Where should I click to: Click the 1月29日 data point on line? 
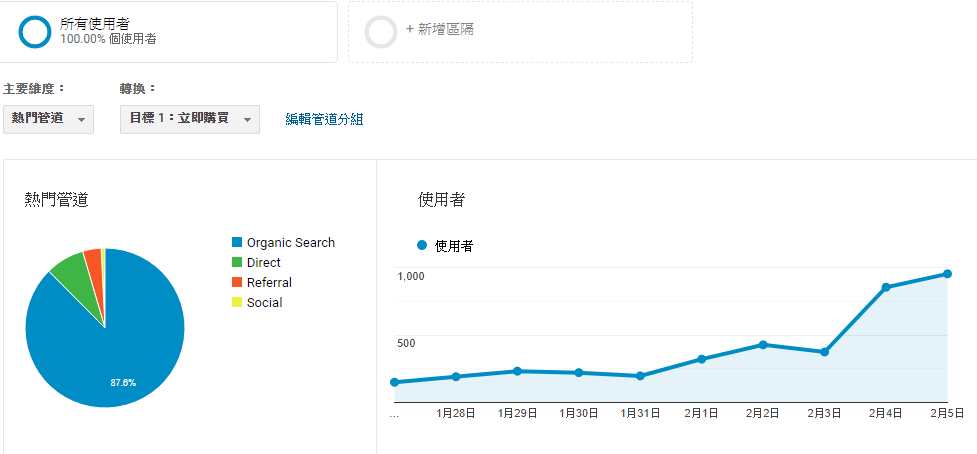pos(517,371)
